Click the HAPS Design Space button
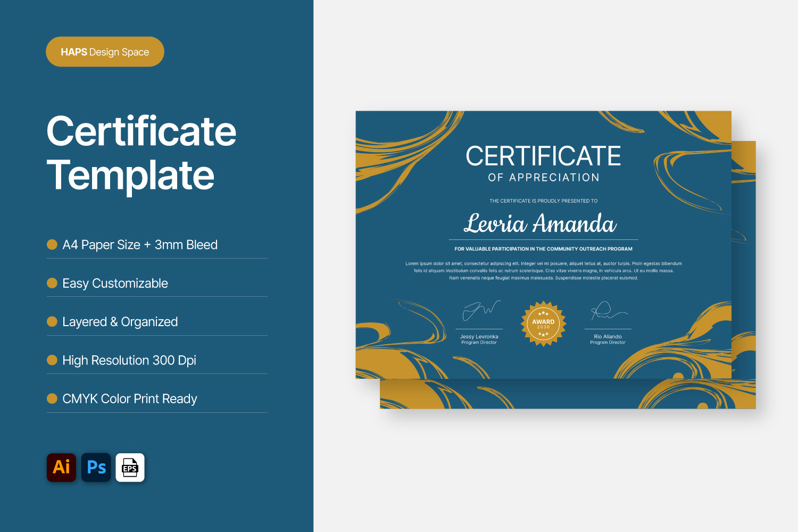This screenshot has width=798, height=532. coord(105,52)
